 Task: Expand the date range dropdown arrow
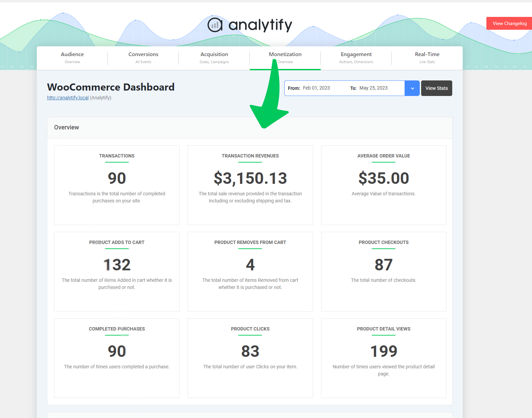click(x=412, y=88)
